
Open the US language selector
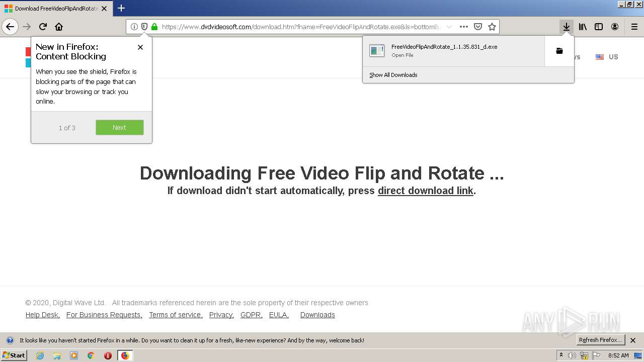pos(607,57)
